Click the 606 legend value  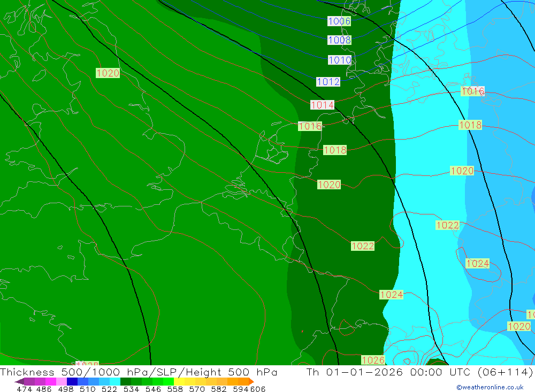pyautogui.click(x=258, y=389)
